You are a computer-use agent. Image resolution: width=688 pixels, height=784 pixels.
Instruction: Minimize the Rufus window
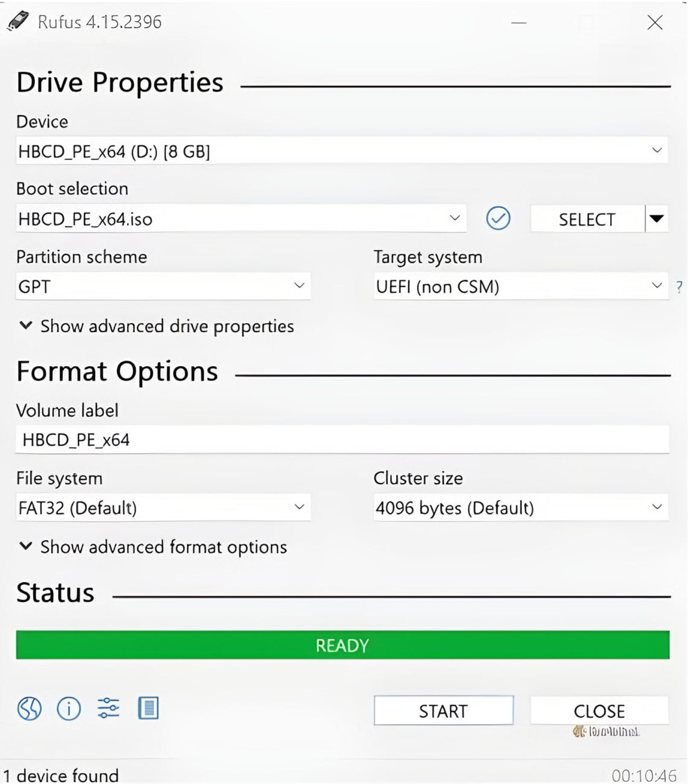pyautogui.click(x=519, y=23)
